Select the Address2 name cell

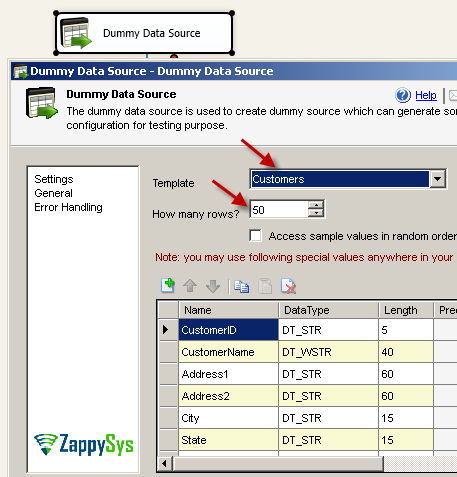click(228, 396)
